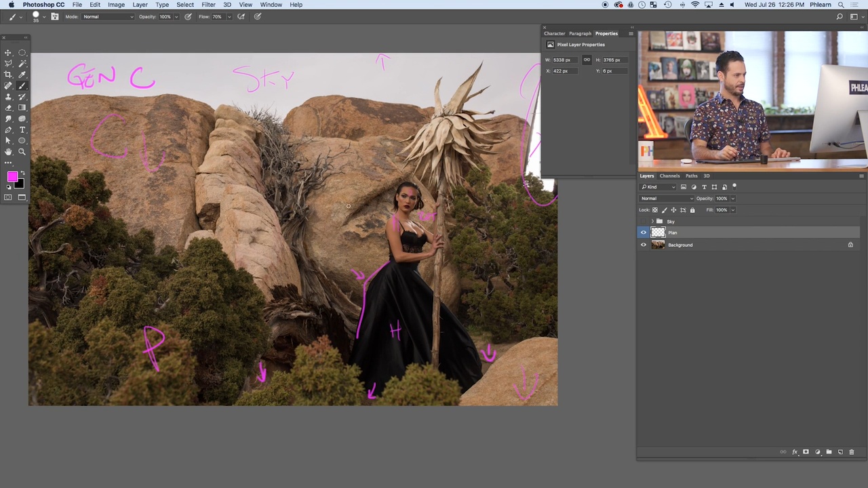Image resolution: width=868 pixels, height=488 pixels.
Task: Hide the Background layer
Action: coord(644,245)
